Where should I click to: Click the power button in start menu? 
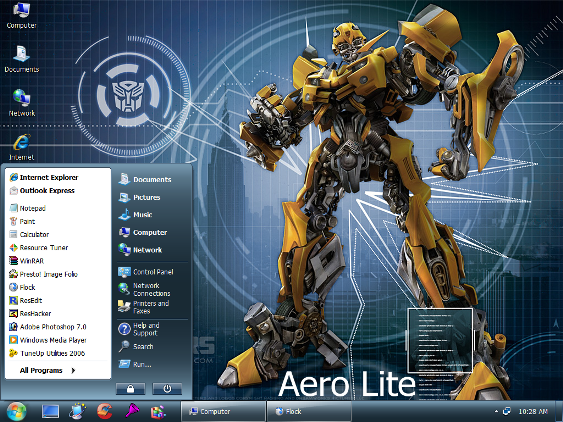(x=167, y=389)
